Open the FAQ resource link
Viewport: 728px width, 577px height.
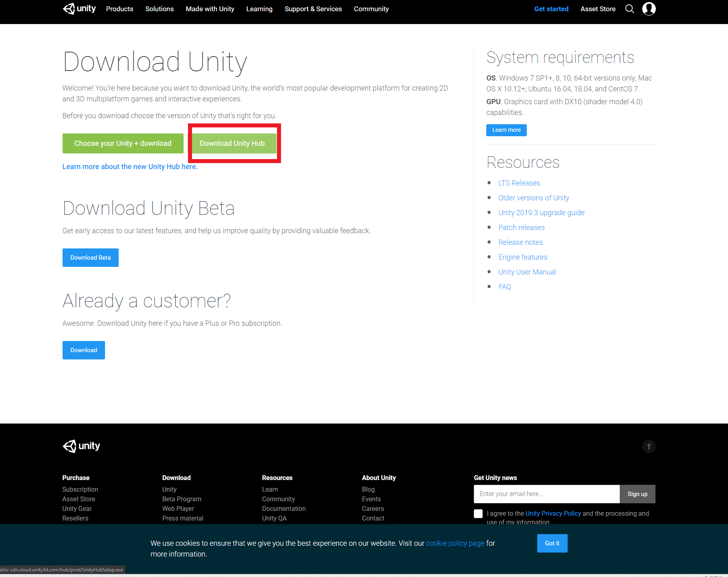pos(505,287)
